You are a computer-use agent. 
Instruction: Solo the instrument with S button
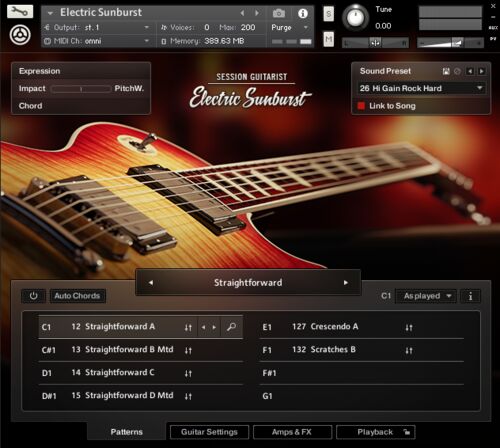pyautogui.click(x=329, y=14)
